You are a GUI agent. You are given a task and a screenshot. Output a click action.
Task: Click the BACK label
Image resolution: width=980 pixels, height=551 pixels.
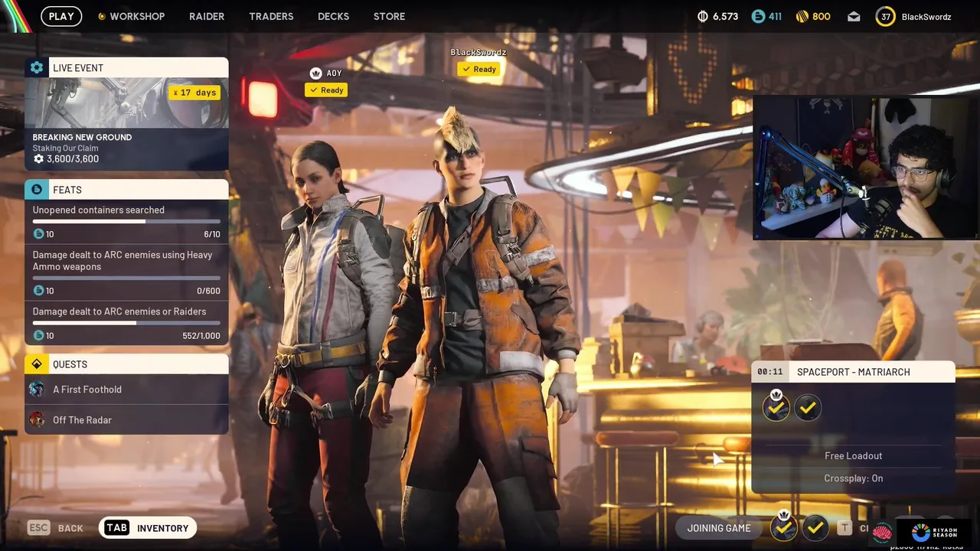pyautogui.click(x=70, y=528)
